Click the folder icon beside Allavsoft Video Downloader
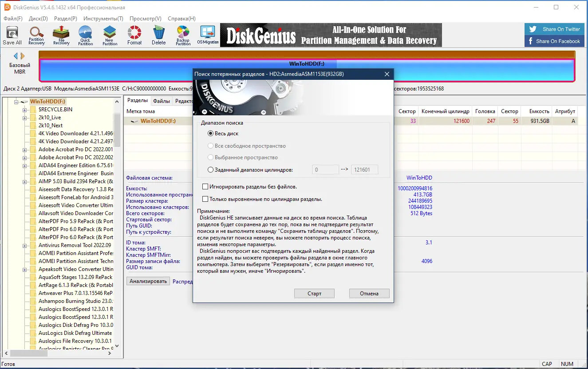Viewport: 588px width, 369px height. pyautogui.click(x=32, y=213)
